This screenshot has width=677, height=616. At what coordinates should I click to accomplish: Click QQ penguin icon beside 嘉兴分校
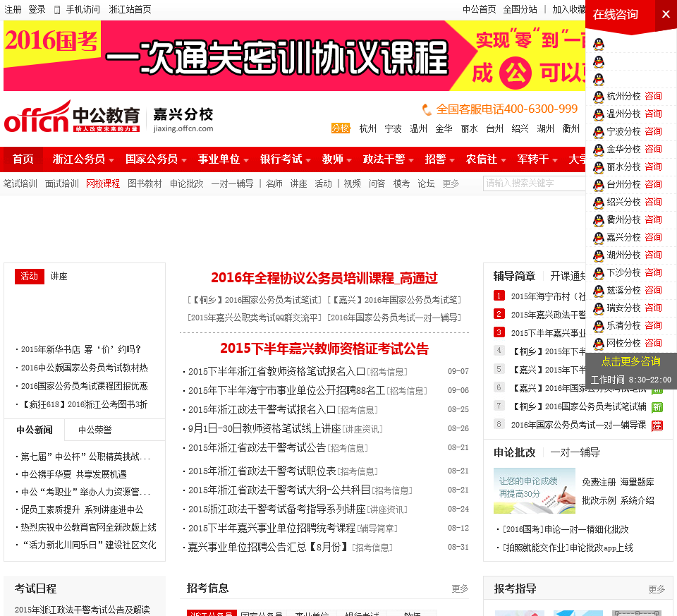pyautogui.click(x=599, y=238)
